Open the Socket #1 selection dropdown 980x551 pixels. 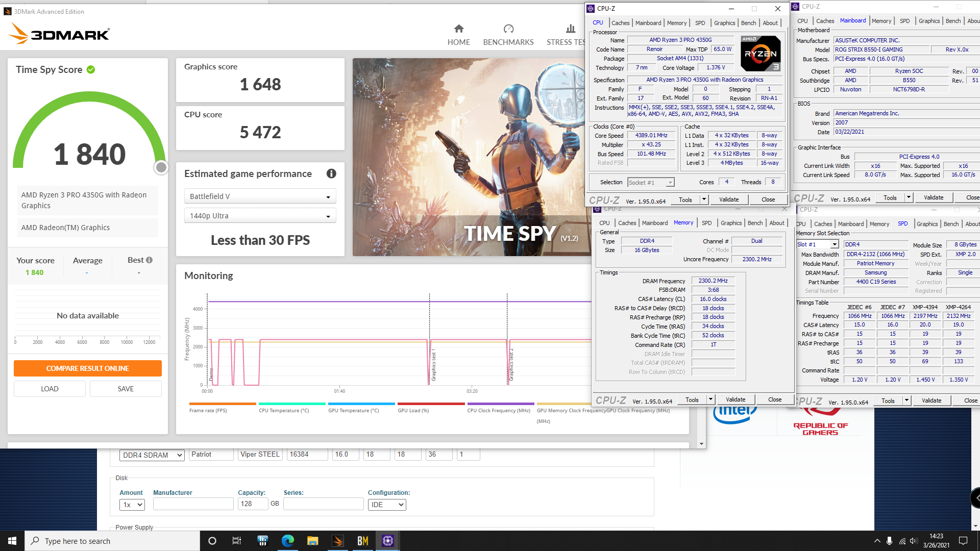[x=651, y=182]
